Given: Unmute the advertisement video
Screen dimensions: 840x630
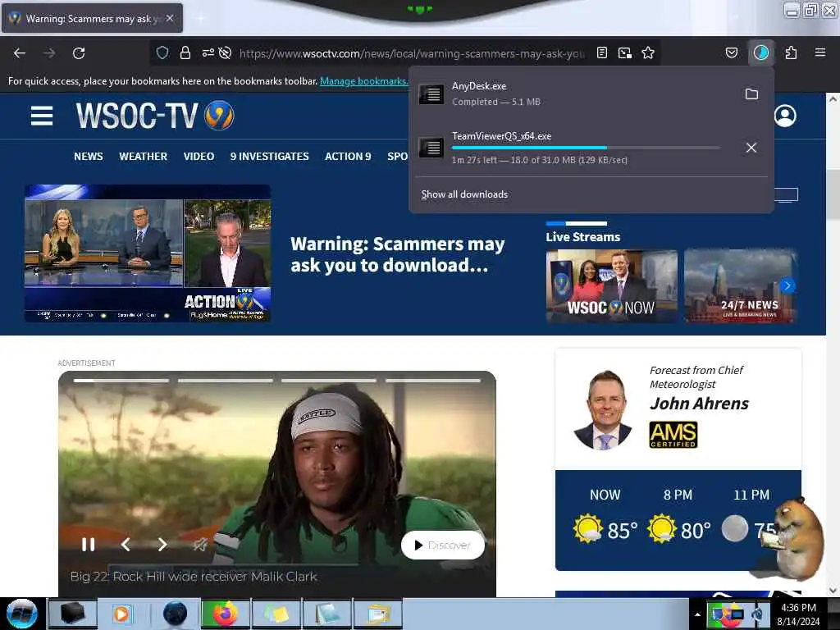Looking at the screenshot, I should (x=200, y=545).
